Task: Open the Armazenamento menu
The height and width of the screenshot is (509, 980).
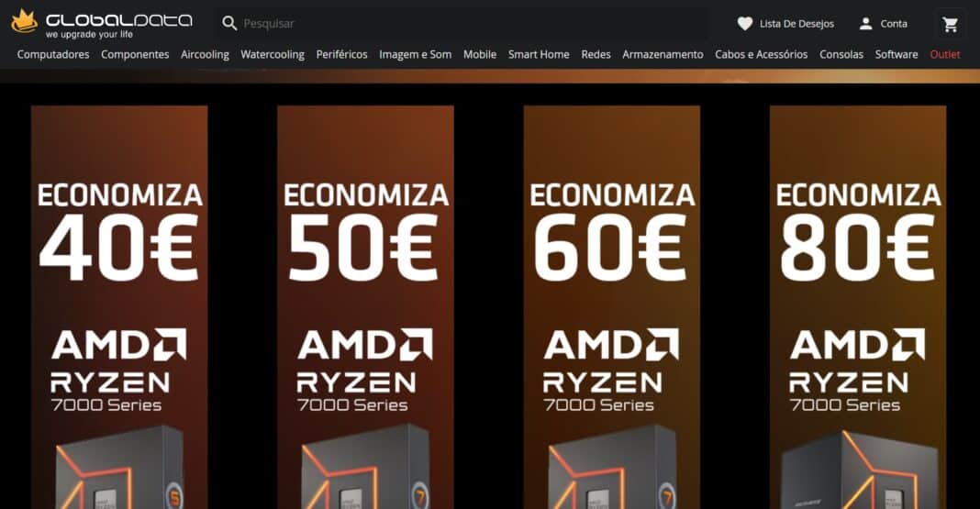Action: [663, 54]
